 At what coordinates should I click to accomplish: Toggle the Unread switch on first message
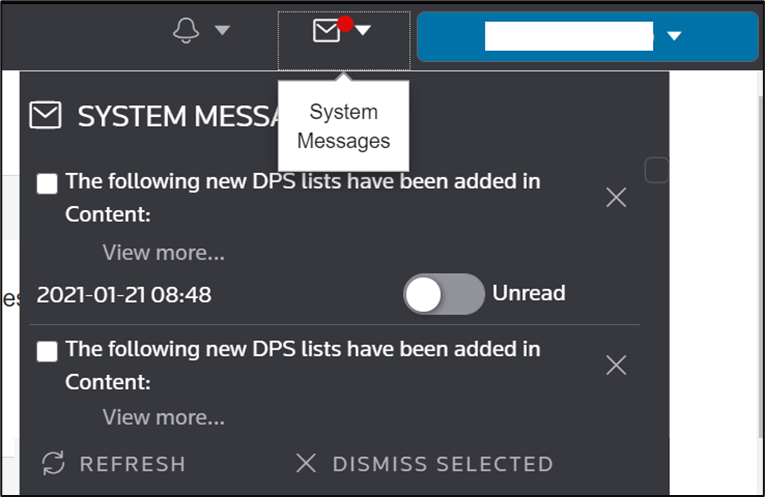click(443, 294)
